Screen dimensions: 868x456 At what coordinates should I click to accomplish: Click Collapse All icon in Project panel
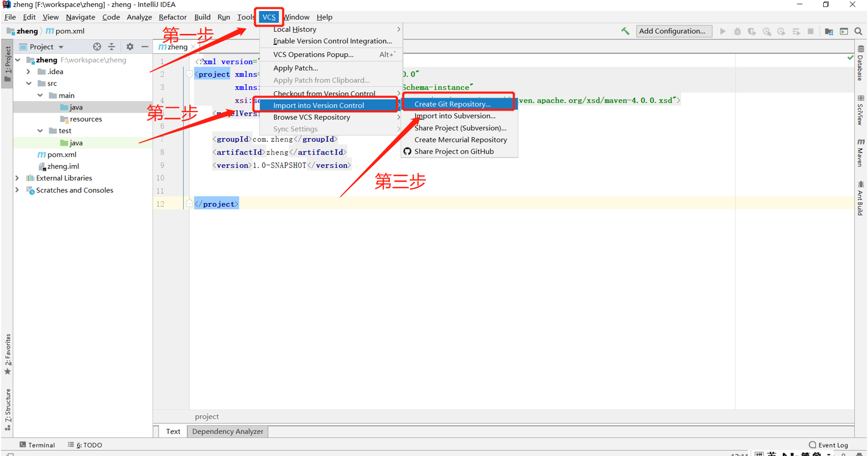click(x=112, y=46)
